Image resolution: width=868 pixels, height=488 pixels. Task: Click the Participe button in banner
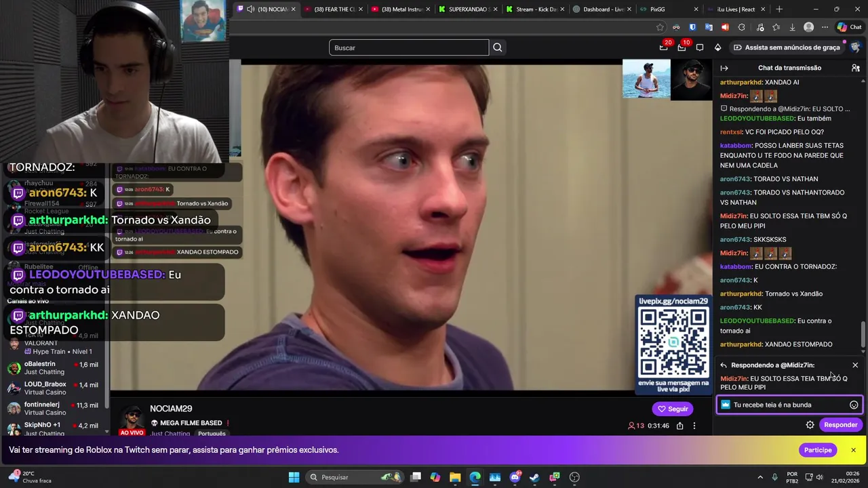click(818, 450)
